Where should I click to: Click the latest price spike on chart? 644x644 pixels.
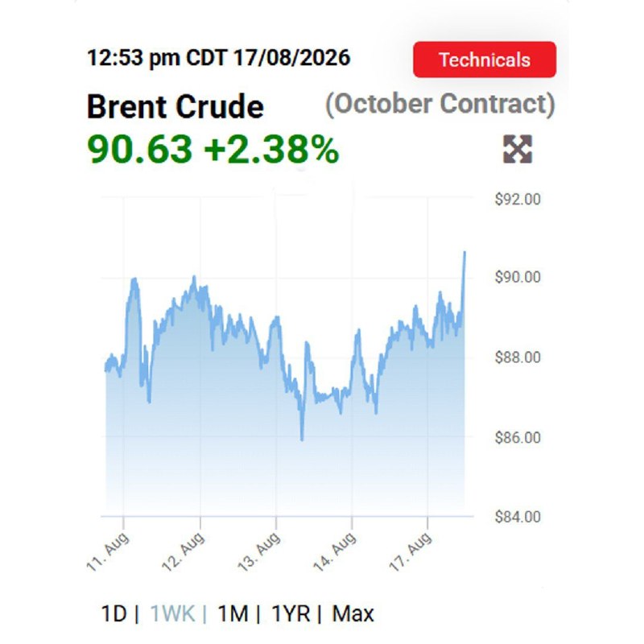coord(464,252)
